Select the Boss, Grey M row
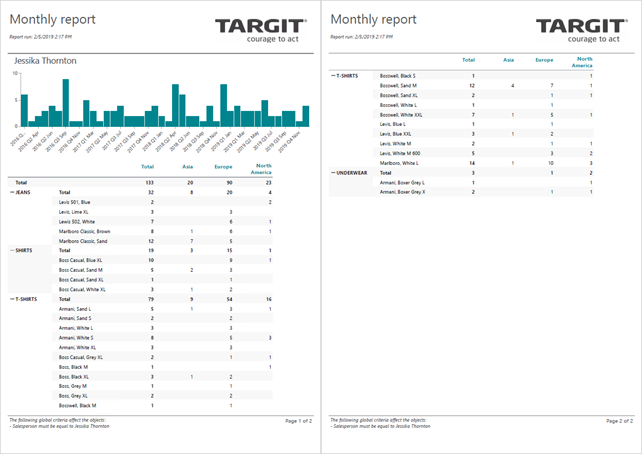The image size is (642, 454). [x=162, y=386]
